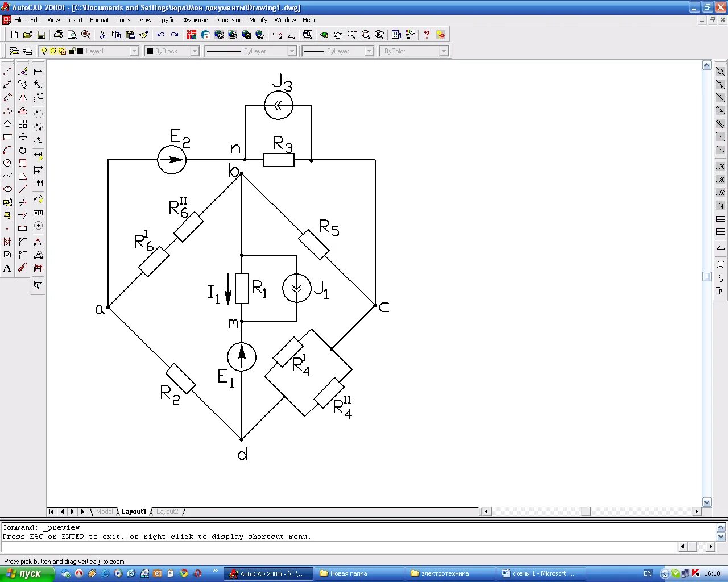Select the Linear Dimension tool
This screenshot has width=728, height=582.
point(38,72)
